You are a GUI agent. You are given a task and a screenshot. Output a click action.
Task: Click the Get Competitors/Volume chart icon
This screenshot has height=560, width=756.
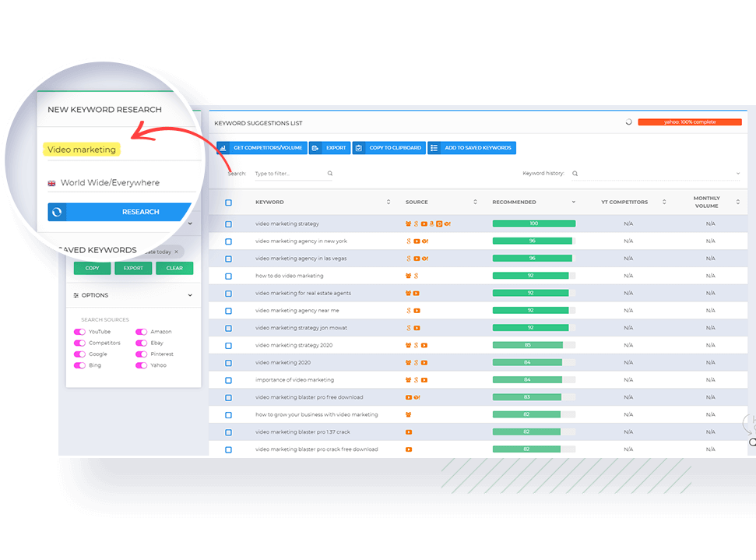click(x=223, y=148)
